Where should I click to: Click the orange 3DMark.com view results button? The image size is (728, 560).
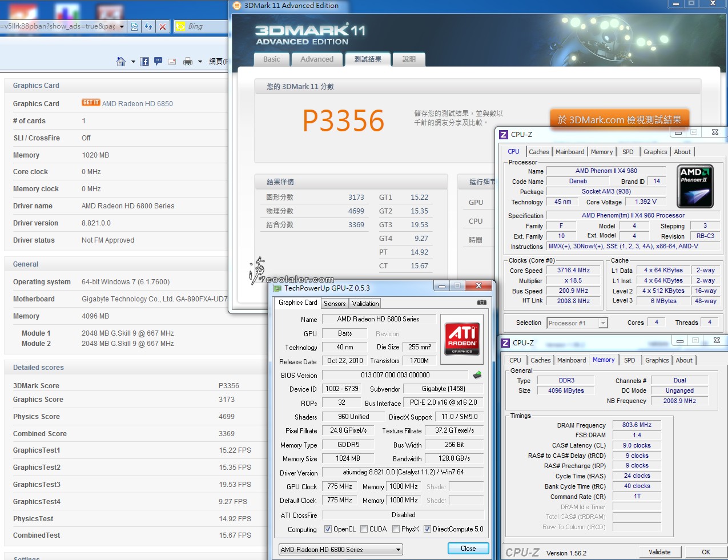click(619, 120)
